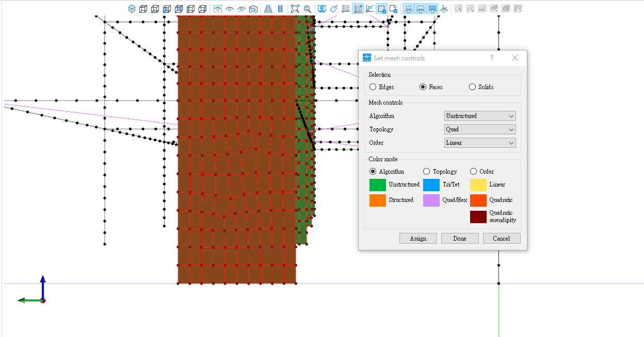This screenshot has height=337, width=644.
Task: Open the Order dropdown showing Linear
Action: [x=480, y=143]
